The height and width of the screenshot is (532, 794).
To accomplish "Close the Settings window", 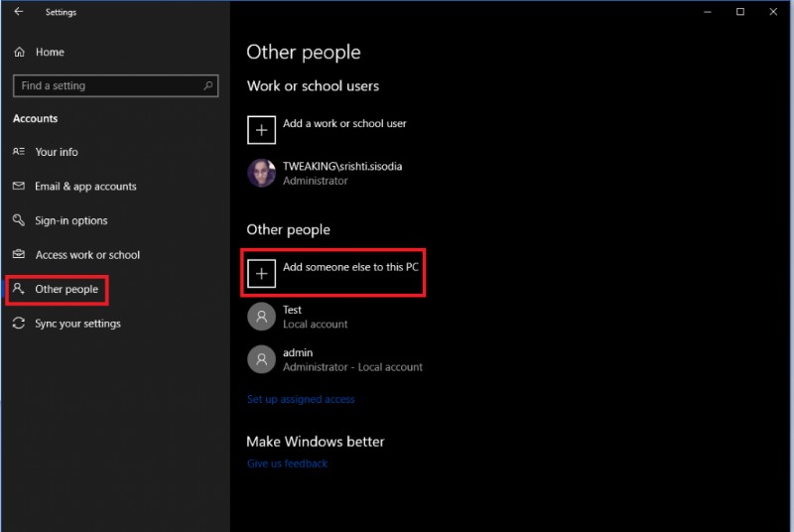I will [x=773, y=12].
